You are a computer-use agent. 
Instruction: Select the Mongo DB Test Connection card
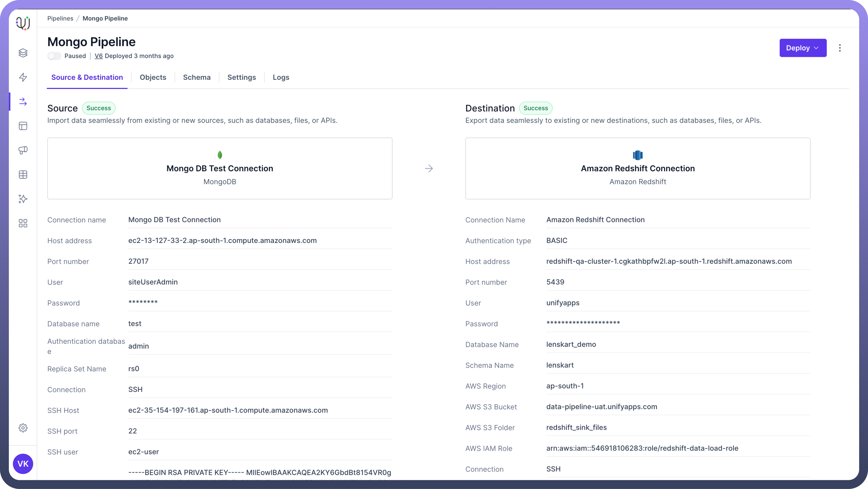[x=220, y=168]
